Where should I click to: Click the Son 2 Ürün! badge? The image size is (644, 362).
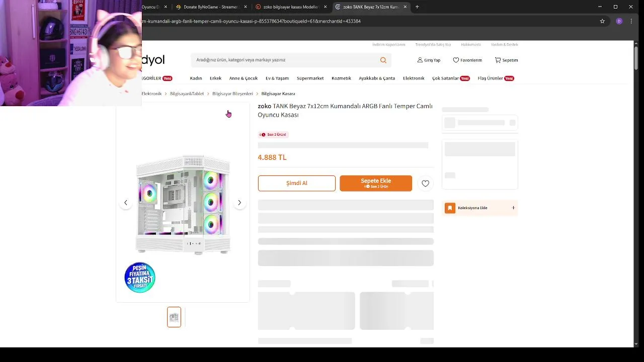click(x=273, y=134)
